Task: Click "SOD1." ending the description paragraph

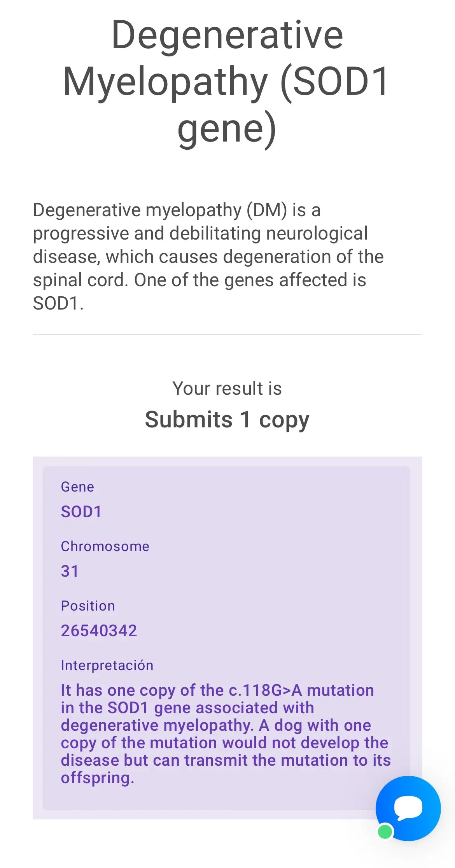Action: pos(58,303)
